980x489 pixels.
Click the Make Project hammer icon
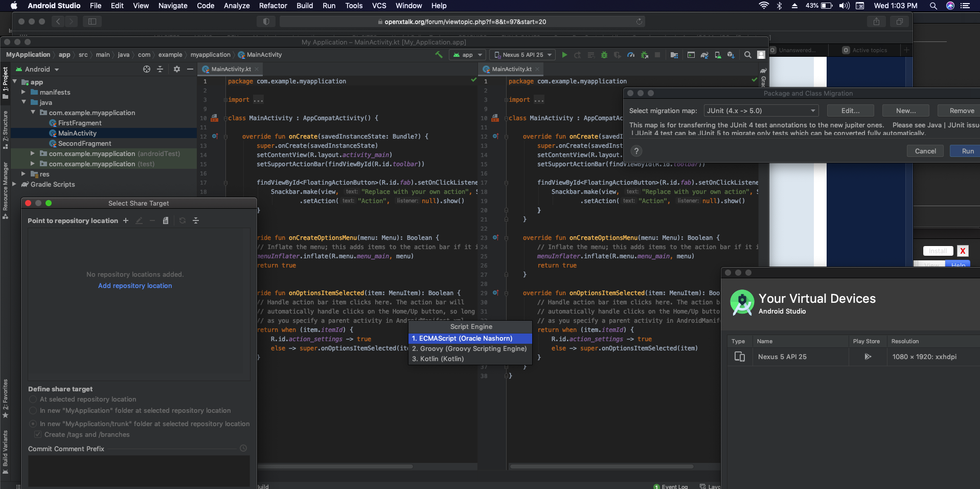click(439, 55)
